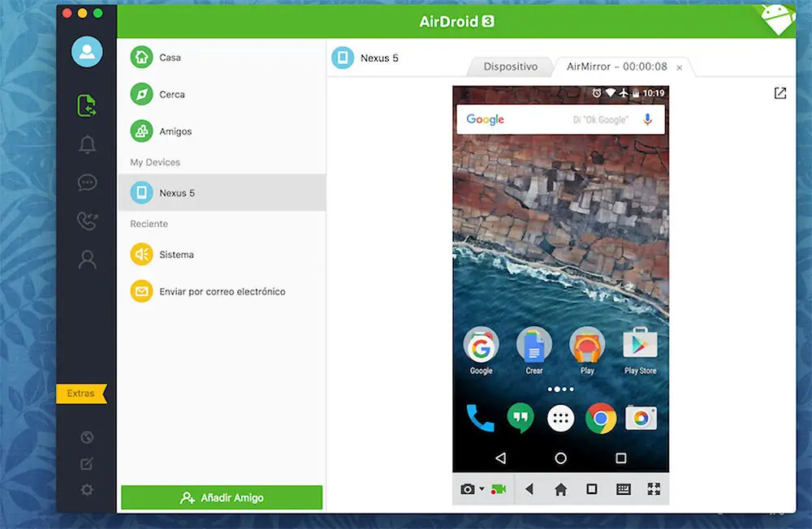Take a screenshot with the camera icon
The image size is (812, 529).
[467, 488]
